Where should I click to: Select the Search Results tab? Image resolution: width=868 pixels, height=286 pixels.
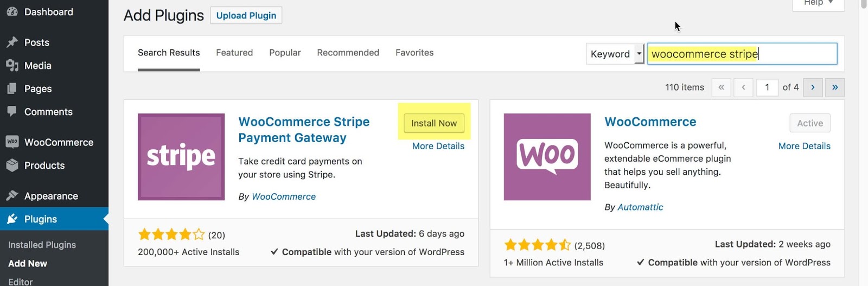pos(169,53)
